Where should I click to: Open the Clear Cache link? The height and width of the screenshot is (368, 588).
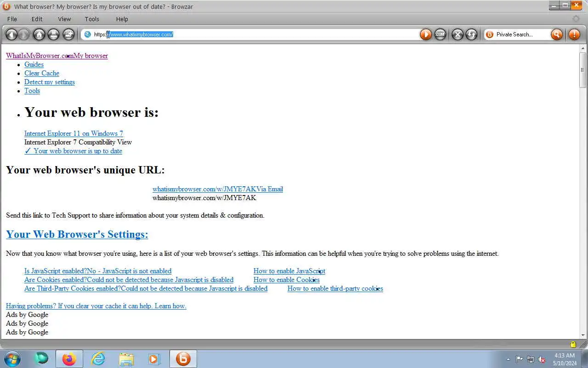click(42, 73)
